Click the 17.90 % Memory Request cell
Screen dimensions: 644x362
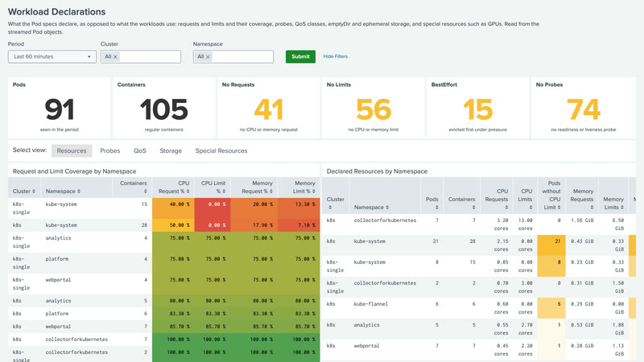coord(254,225)
